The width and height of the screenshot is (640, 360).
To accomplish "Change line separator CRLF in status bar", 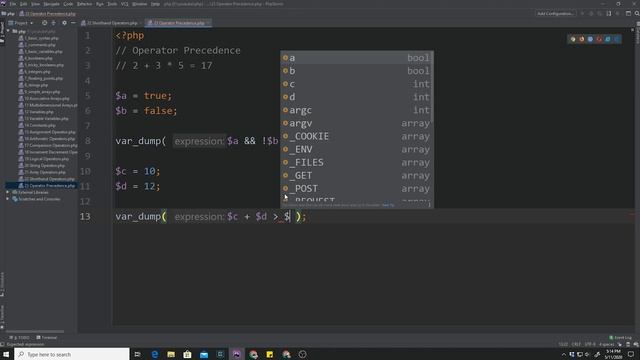I will point(576,344).
